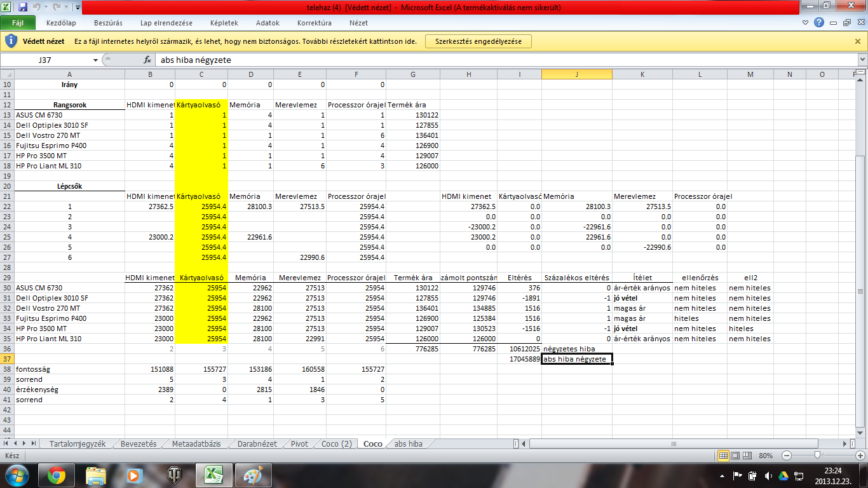Go to next sheet tab arrow

(x=25, y=444)
